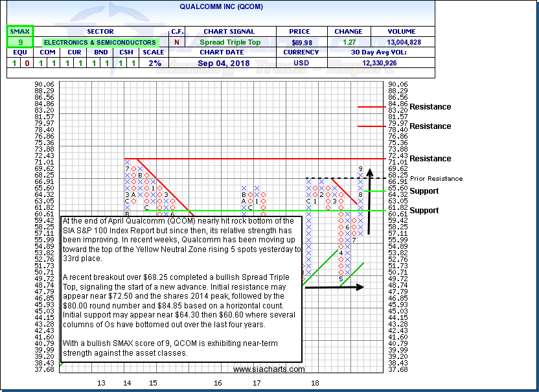The height and width of the screenshot is (392, 539).
Task: Click the year 18 marker on the time axis
Action: point(315,384)
